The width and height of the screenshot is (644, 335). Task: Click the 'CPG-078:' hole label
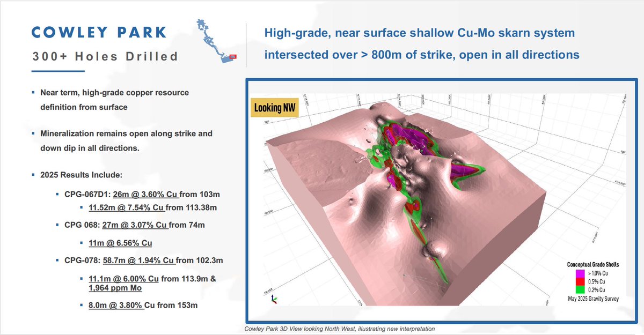click(83, 261)
